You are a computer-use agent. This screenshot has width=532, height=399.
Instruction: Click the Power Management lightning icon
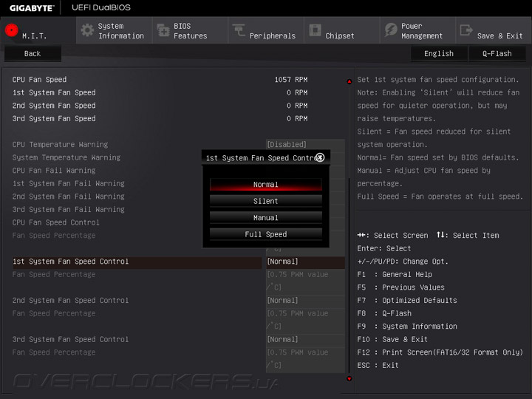point(391,30)
